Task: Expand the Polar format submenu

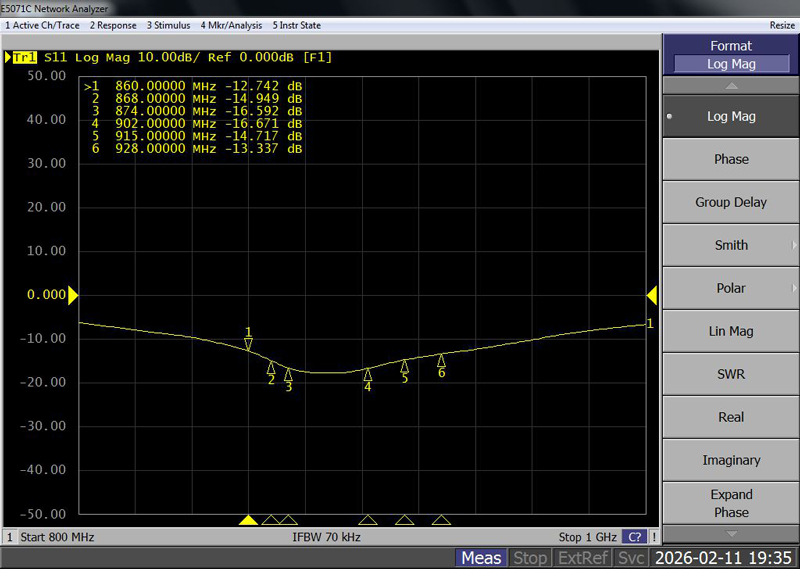Action: (731, 288)
